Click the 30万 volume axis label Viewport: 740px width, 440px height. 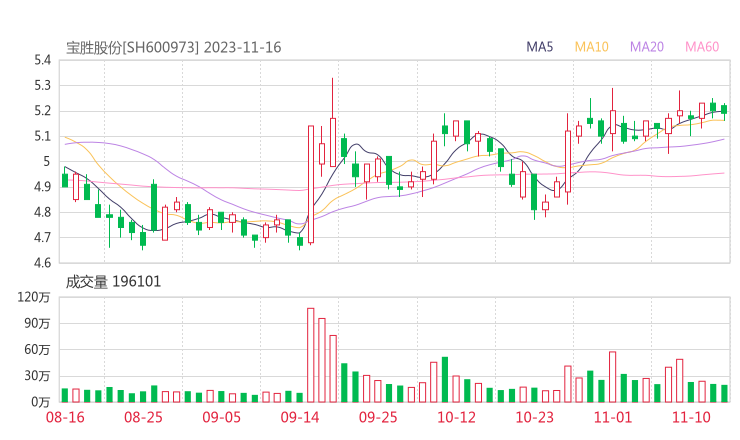tap(37, 376)
